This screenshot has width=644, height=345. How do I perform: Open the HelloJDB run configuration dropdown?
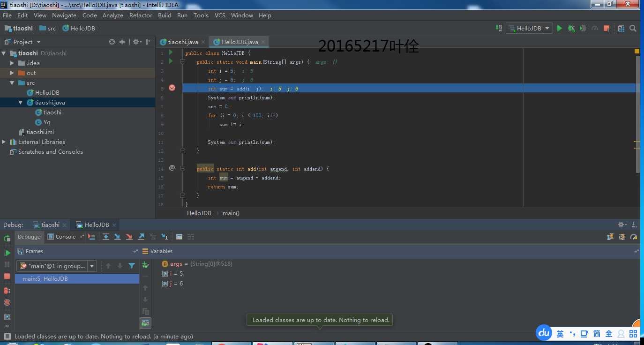point(530,28)
